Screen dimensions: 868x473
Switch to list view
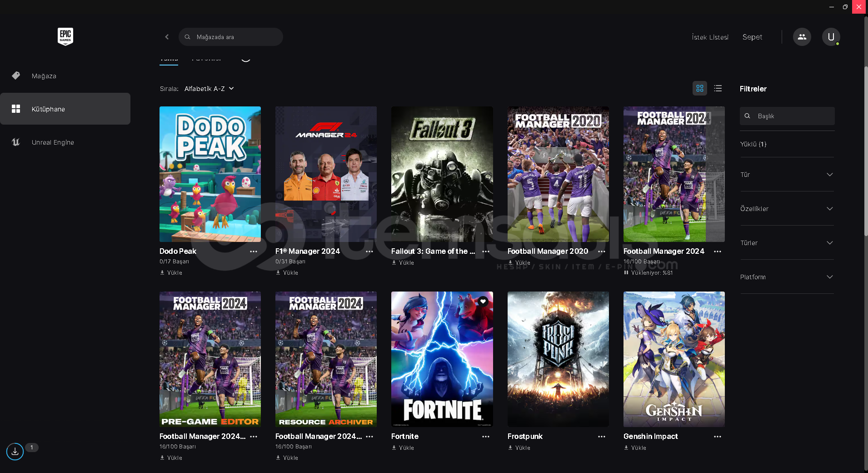pos(718,88)
